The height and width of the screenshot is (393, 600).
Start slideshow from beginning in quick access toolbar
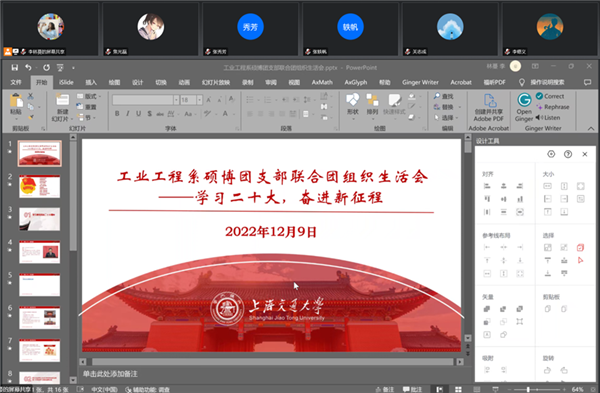tap(60, 67)
